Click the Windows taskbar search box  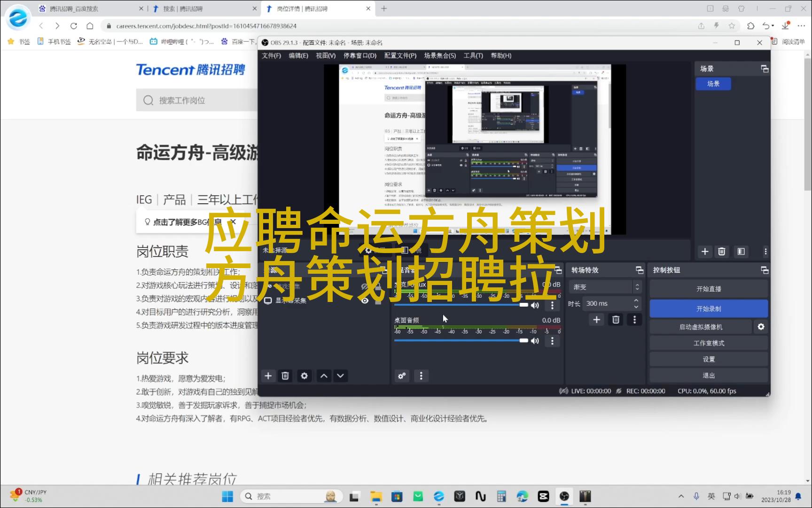tap(291, 496)
